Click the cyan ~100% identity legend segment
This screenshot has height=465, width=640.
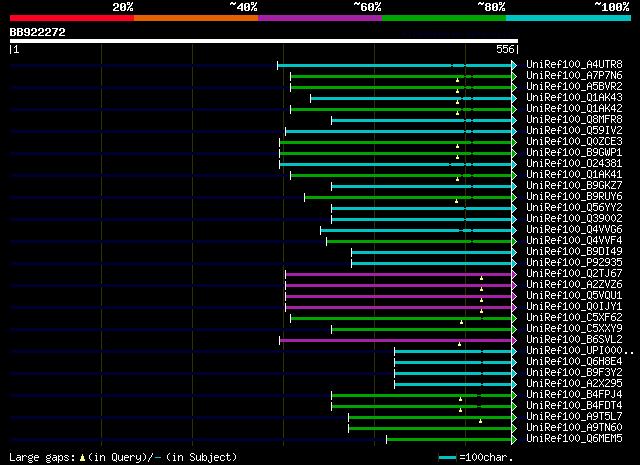(x=569, y=18)
